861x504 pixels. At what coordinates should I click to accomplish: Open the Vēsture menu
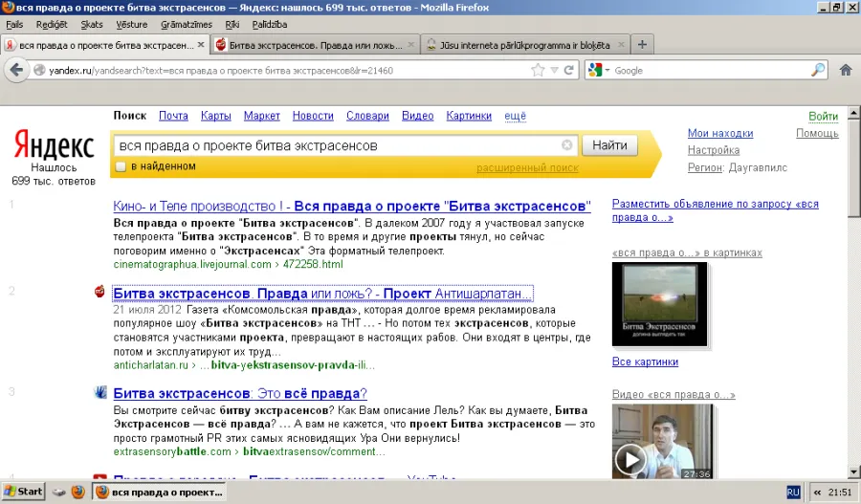(x=132, y=24)
